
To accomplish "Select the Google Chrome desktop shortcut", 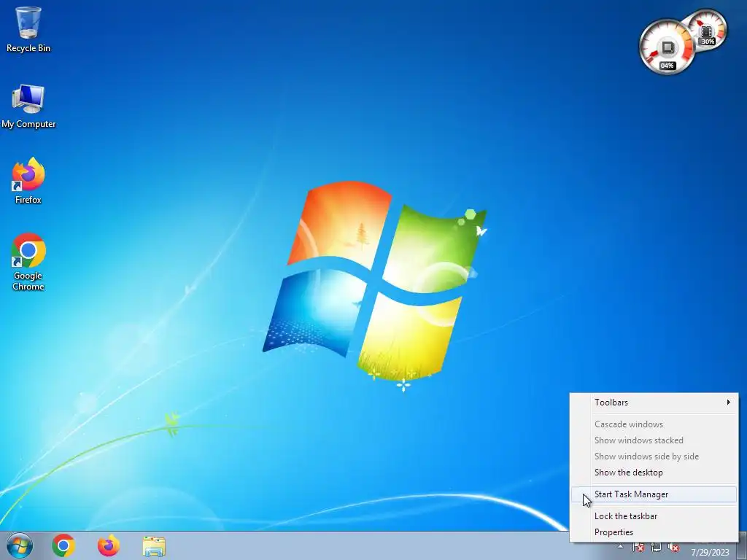I will 28,262.
